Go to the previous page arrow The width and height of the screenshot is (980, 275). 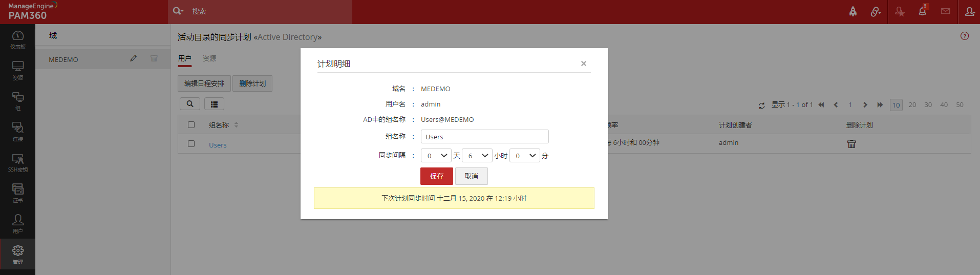tap(836, 104)
